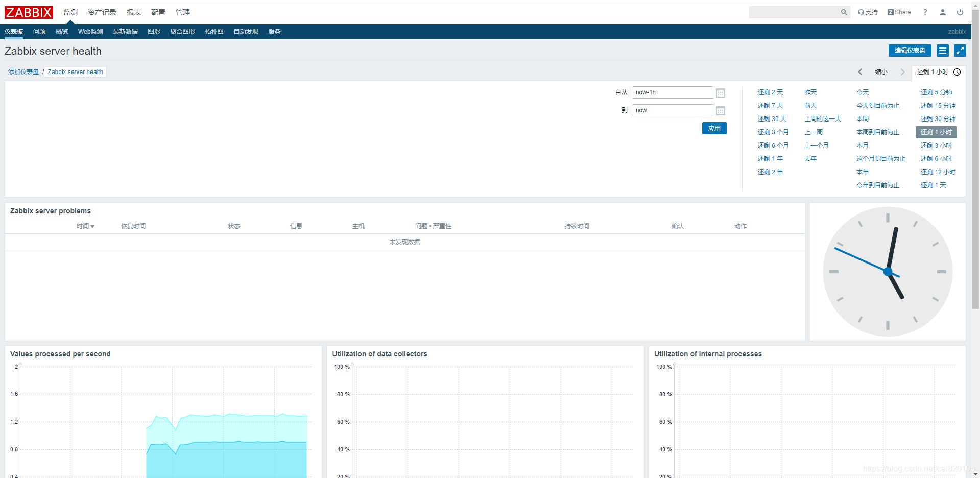Choose time range 今年到目前为止

(878, 185)
